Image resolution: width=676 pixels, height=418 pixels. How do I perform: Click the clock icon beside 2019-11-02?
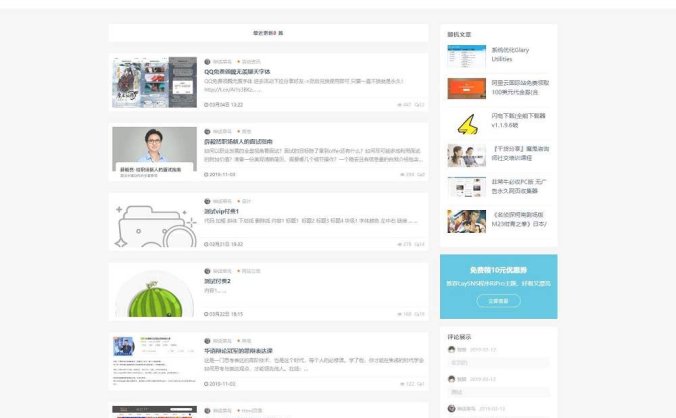point(206,384)
